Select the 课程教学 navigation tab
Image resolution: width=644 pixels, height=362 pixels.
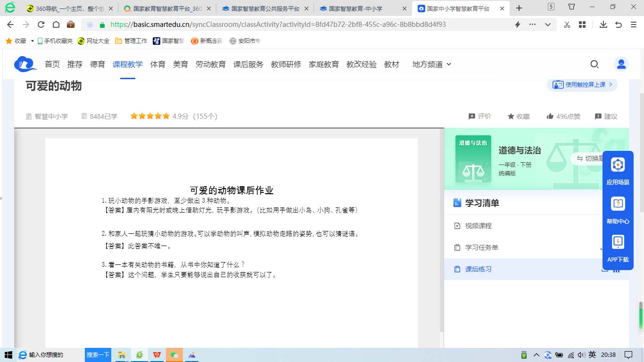pos(127,64)
